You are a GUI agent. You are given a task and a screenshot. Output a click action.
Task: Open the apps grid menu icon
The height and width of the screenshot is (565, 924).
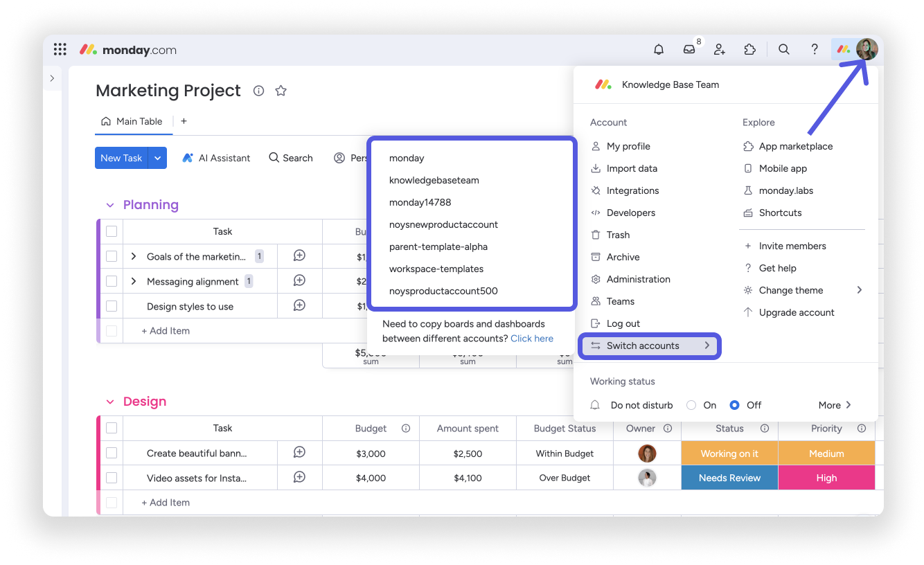point(60,49)
